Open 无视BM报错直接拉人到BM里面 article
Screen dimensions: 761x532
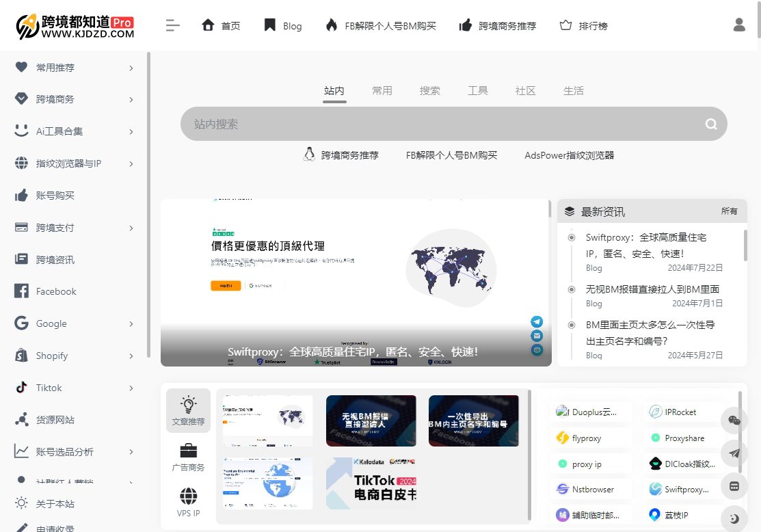click(652, 289)
